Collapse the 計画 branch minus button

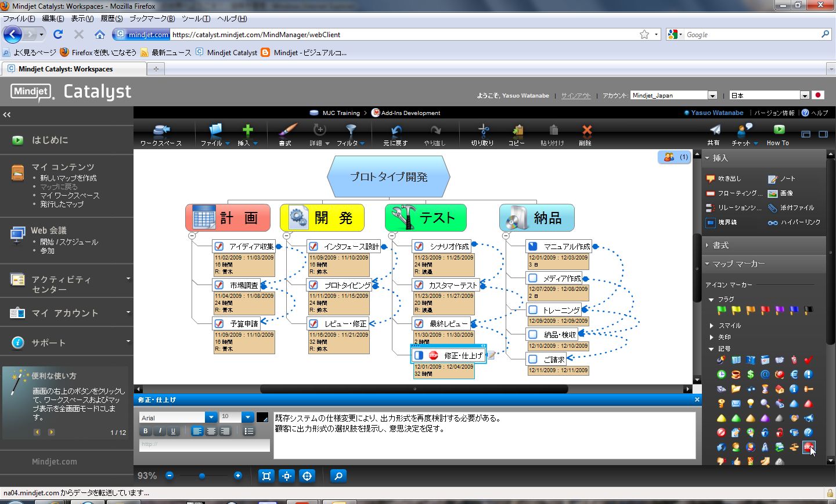point(192,236)
